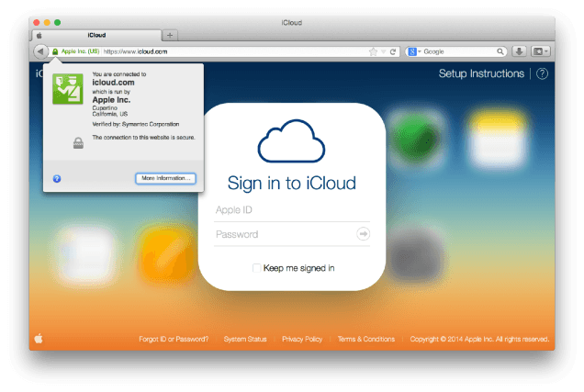Open the Forgot ID or Password link
Screen dimensions: 584x392
point(174,339)
